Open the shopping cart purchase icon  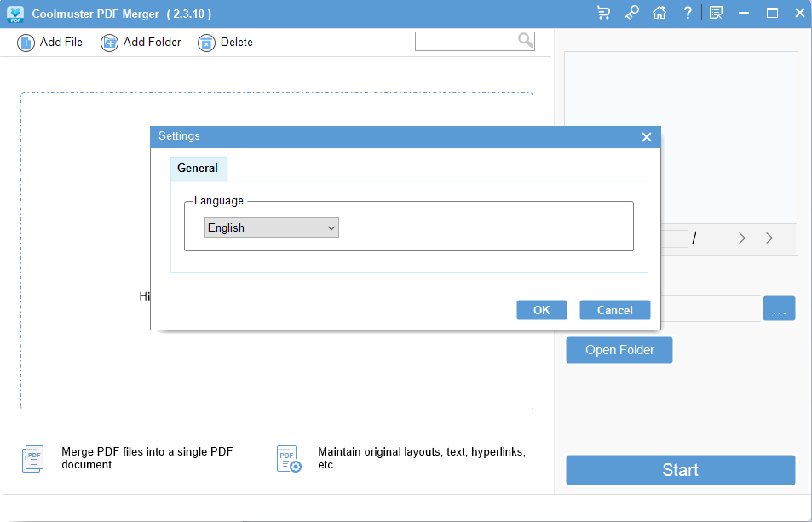tap(603, 13)
